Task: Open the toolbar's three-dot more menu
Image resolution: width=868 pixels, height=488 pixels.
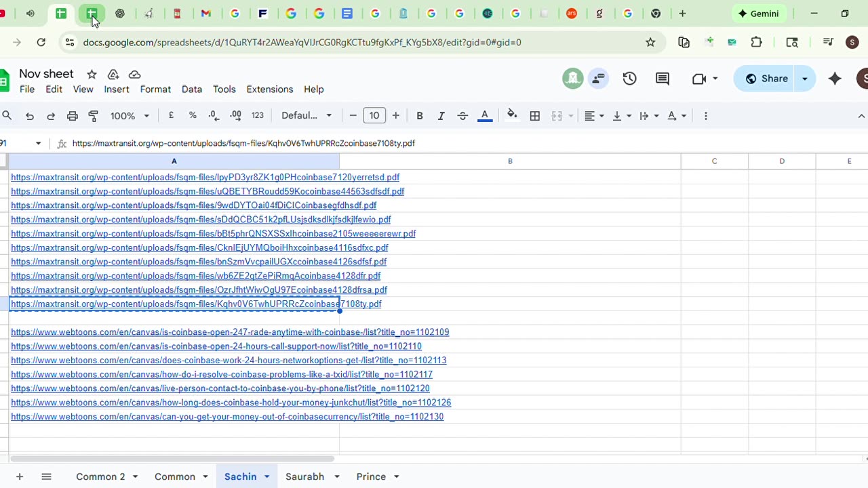Action: click(706, 116)
